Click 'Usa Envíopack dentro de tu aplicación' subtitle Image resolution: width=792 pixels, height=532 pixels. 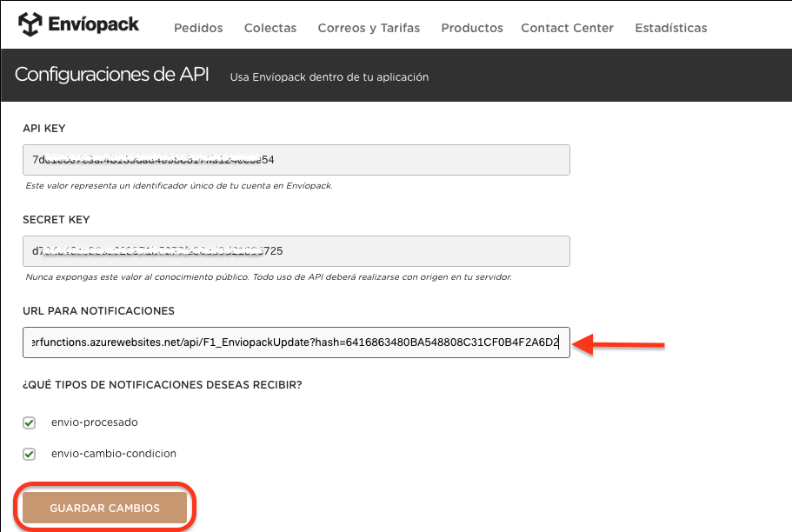click(x=329, y=77)
